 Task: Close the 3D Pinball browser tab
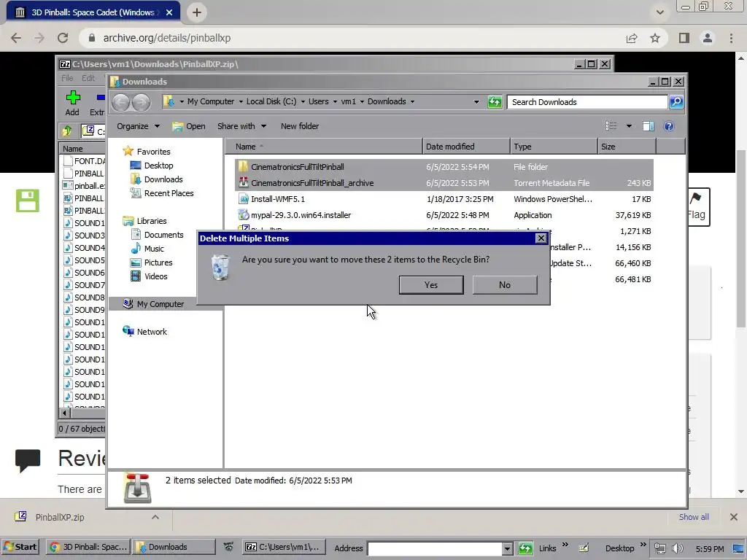click(169, 12)
